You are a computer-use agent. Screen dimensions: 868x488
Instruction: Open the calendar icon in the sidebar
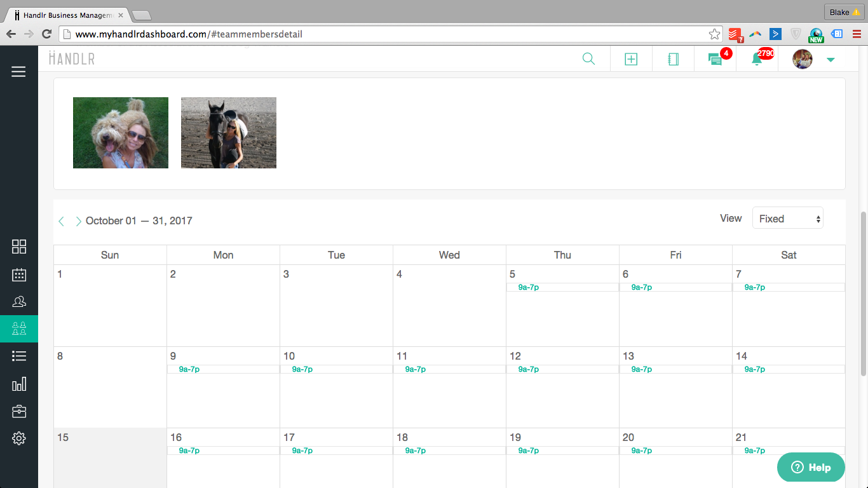point(19,274)
